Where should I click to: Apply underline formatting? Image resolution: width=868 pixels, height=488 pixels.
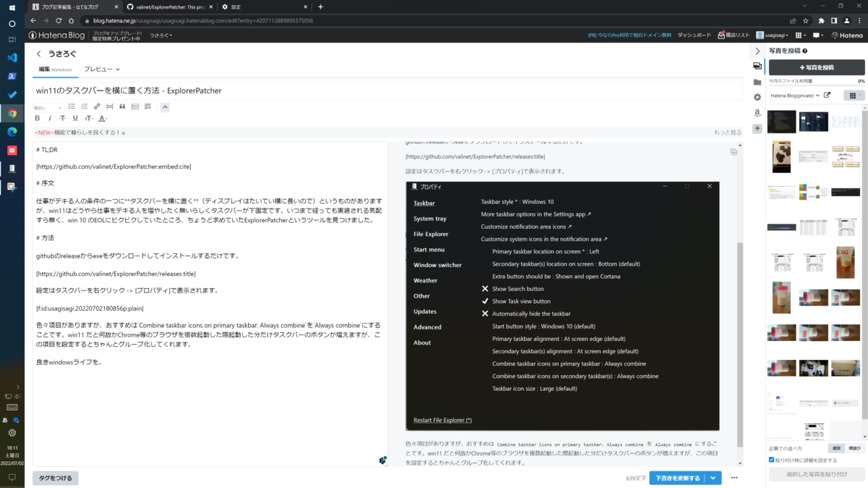[75, 118]
